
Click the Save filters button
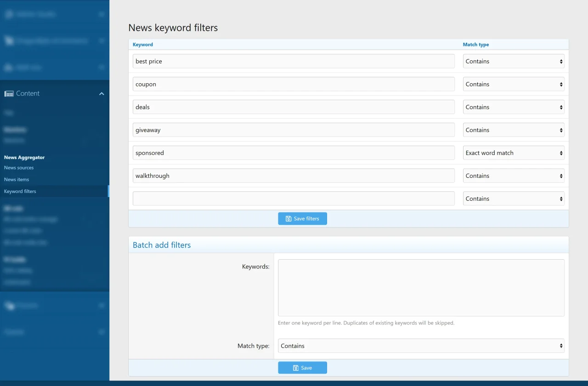pyautogui.click(x=302, y=219)
